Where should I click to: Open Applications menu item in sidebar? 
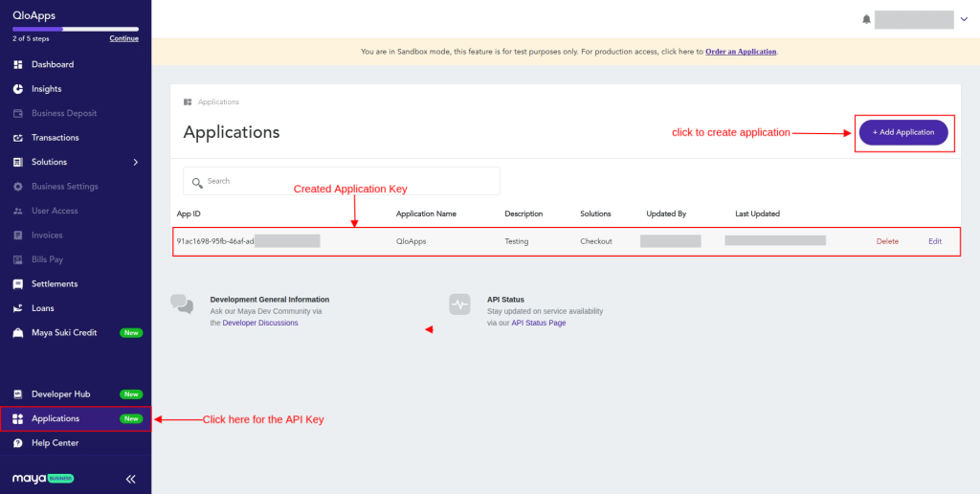click(56, 418)
